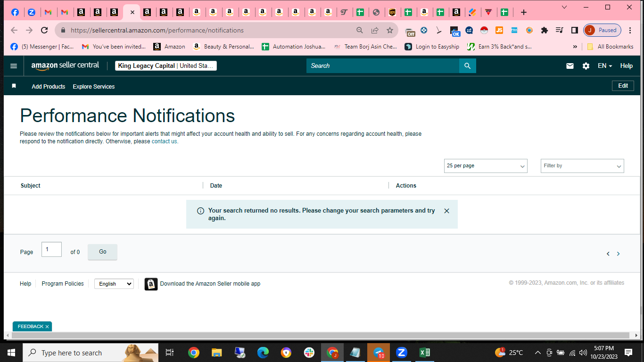This screenshot has width=644, height=362.
Task: Open the media controls toolbar icon
Action: coord(560,30)
